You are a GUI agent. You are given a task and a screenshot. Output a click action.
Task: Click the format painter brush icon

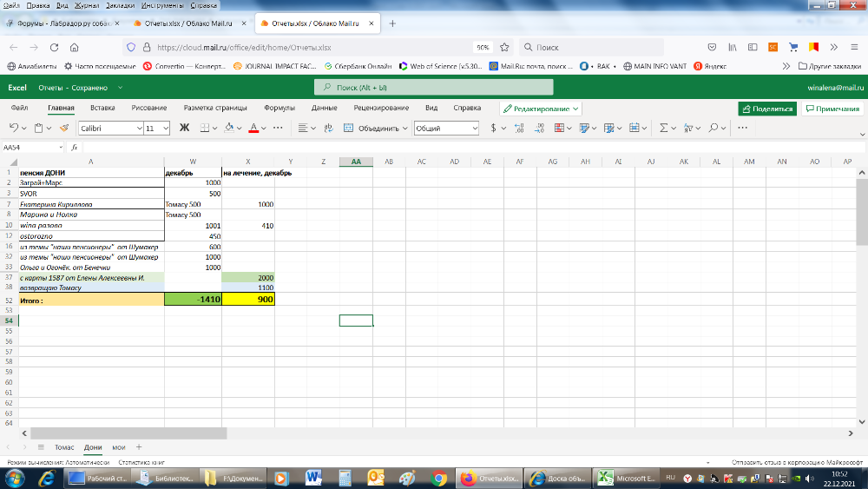pyautogui.click(x=63, y=128)
